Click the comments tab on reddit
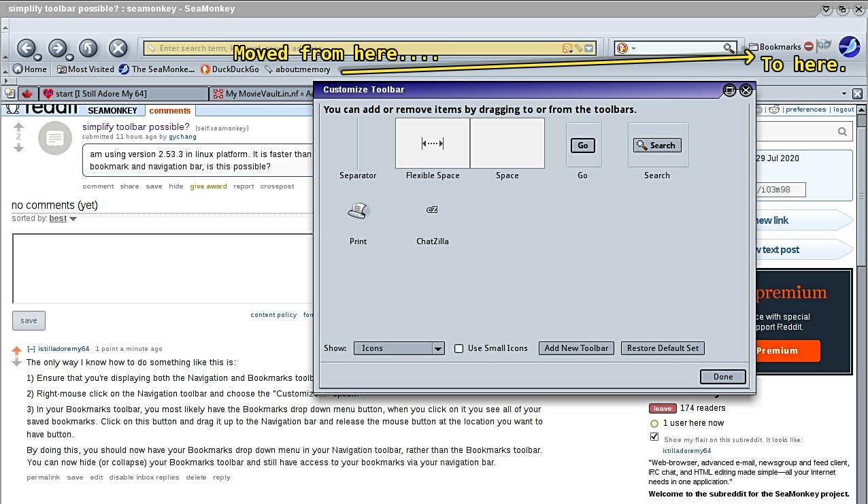868x504 pixels. pyautogui.click(x=170, y=111)
